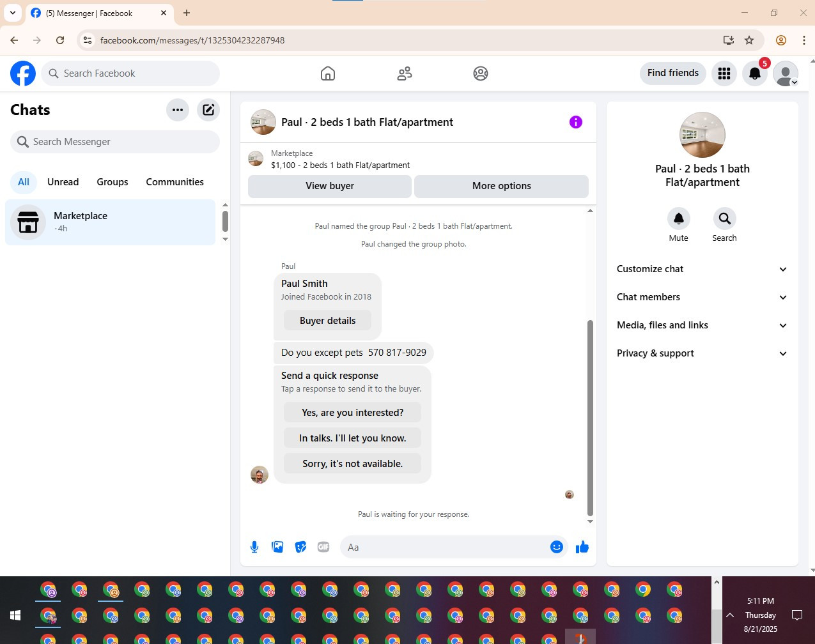The height and width of the screenshot is (644, 815).
Task: Switch to the Messenger | Facebook browser tab
Action: [x=99, y=13]
